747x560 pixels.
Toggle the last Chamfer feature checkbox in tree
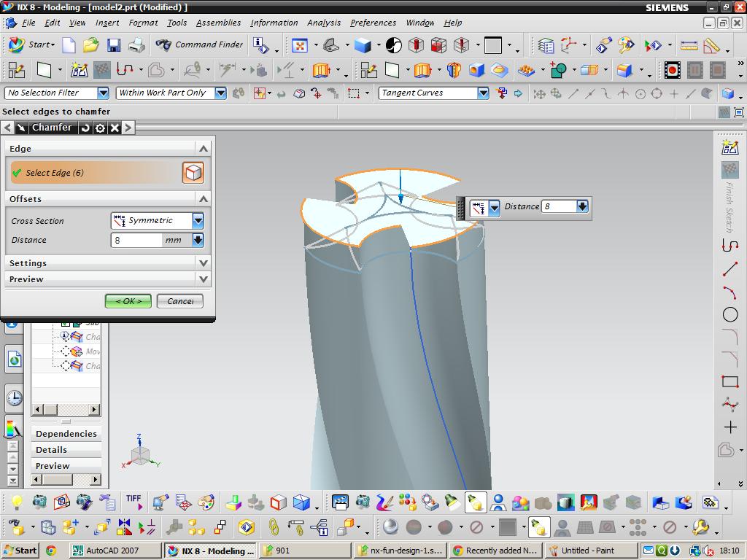(66, 366)
